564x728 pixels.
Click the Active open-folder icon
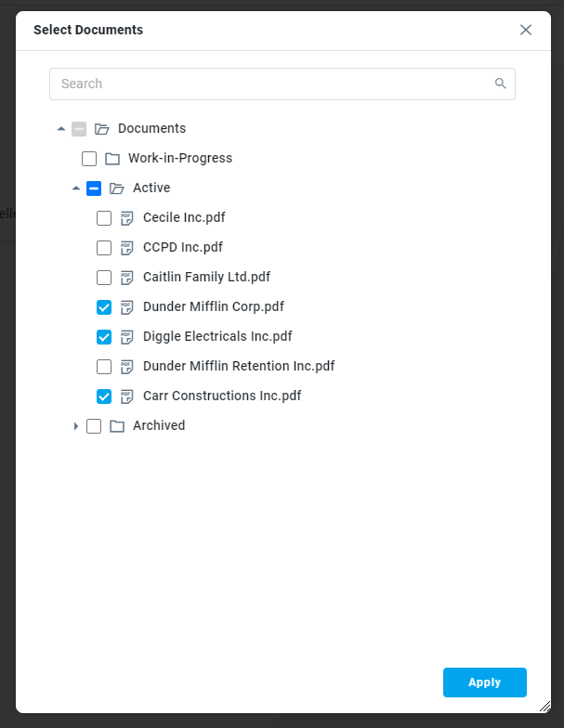(117, 188)
